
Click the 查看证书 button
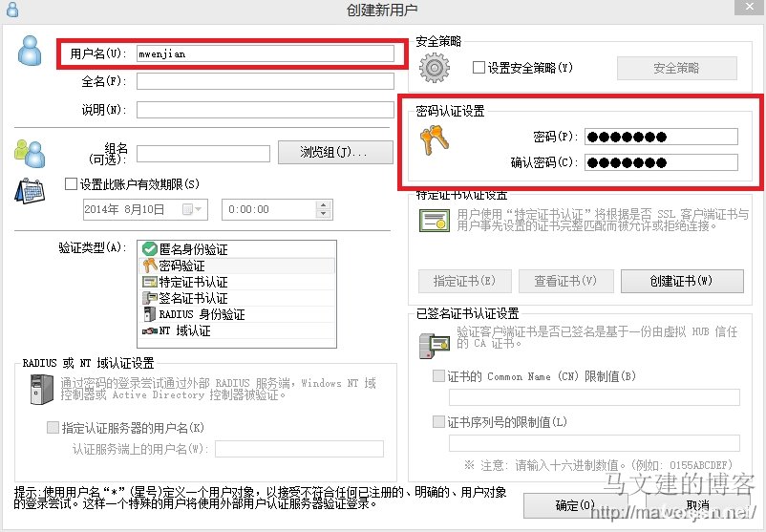[565, 281]
